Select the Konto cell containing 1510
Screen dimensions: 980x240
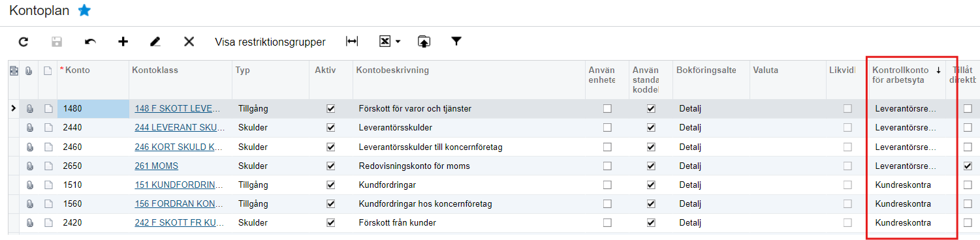pyautogui.click(x=93, y=185)
